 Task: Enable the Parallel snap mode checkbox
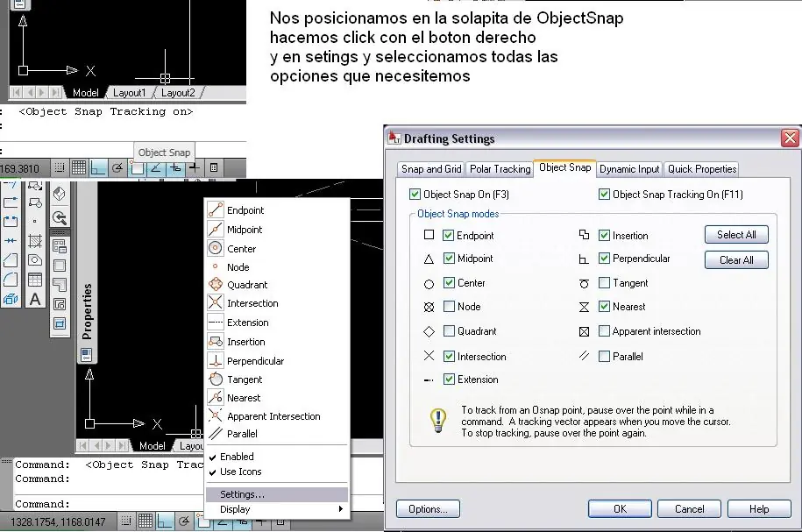click(x=604, y=356)
